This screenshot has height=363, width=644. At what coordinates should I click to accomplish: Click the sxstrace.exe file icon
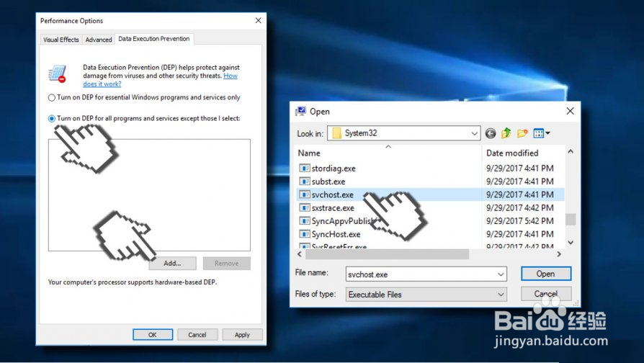tap(304, 207)
